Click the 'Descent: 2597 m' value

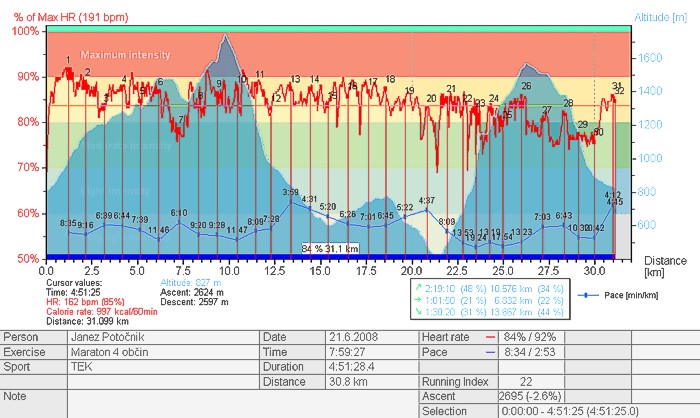coord(194,302)
